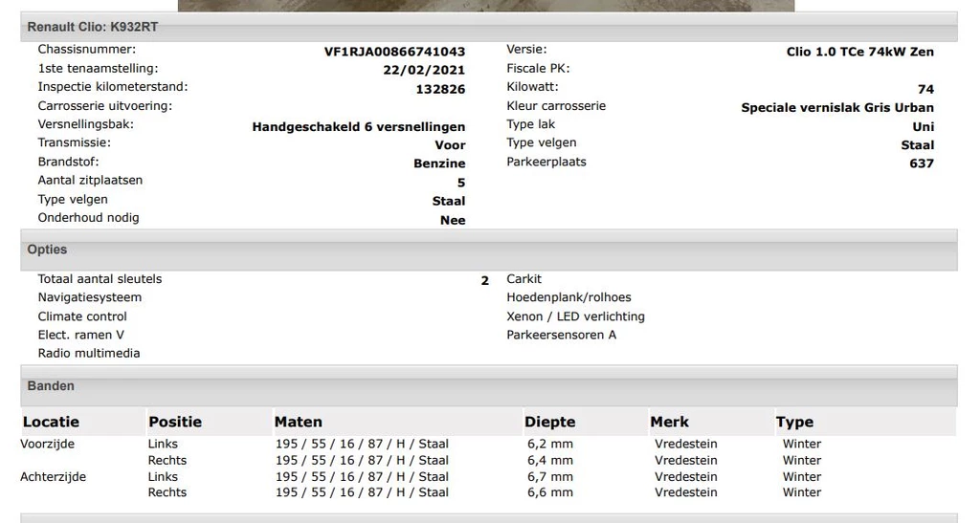This screenshot has height=523, width=980.
Task: Click the Type column header in tyre table
Action: 794,422
